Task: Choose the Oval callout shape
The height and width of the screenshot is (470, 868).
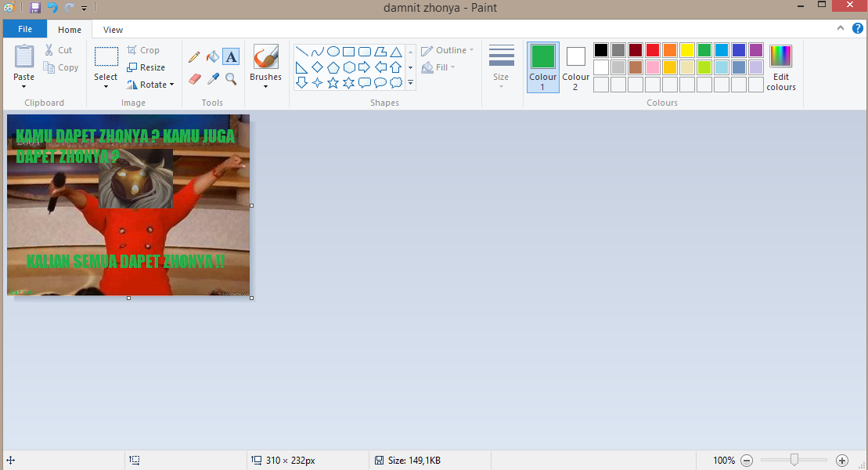Action: [380, 83]
